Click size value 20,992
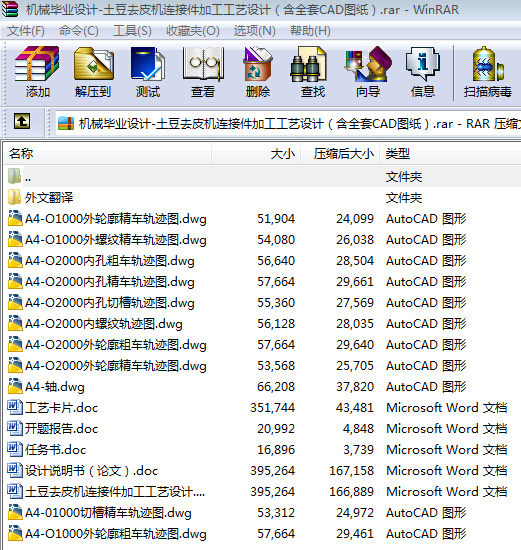Image resolution: width=521 pixels, height=550 pixels. (x=276, y=428)
